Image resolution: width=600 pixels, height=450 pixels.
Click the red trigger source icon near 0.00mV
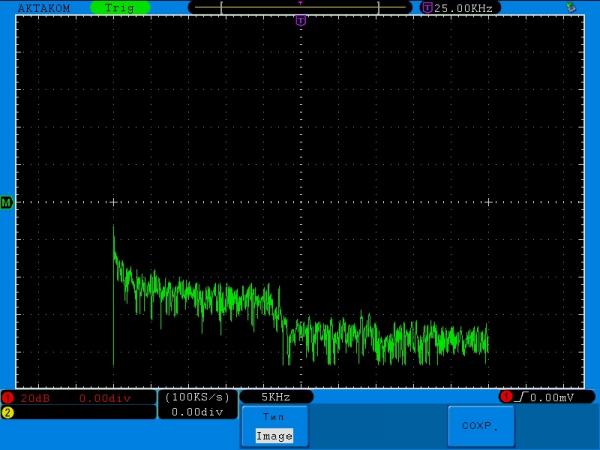(506, 397)
